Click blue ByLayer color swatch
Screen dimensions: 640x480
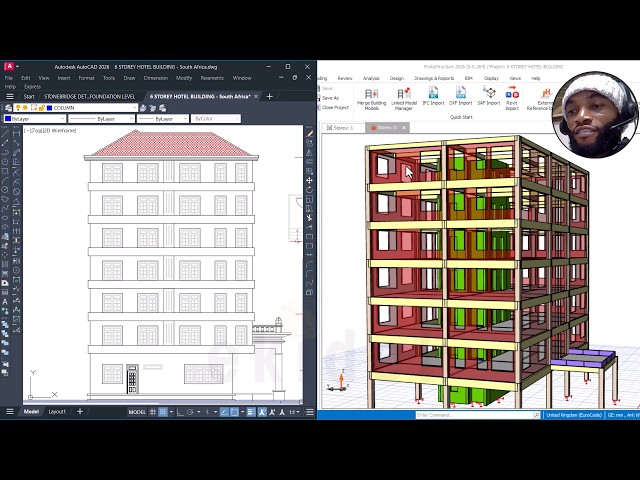tap(8, 119)
